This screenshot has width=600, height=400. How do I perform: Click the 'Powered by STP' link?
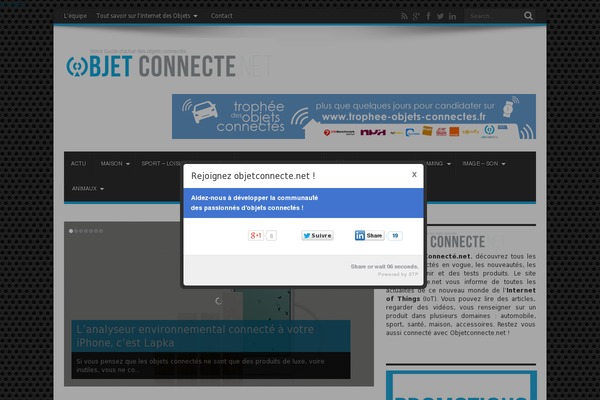point(398,274)
